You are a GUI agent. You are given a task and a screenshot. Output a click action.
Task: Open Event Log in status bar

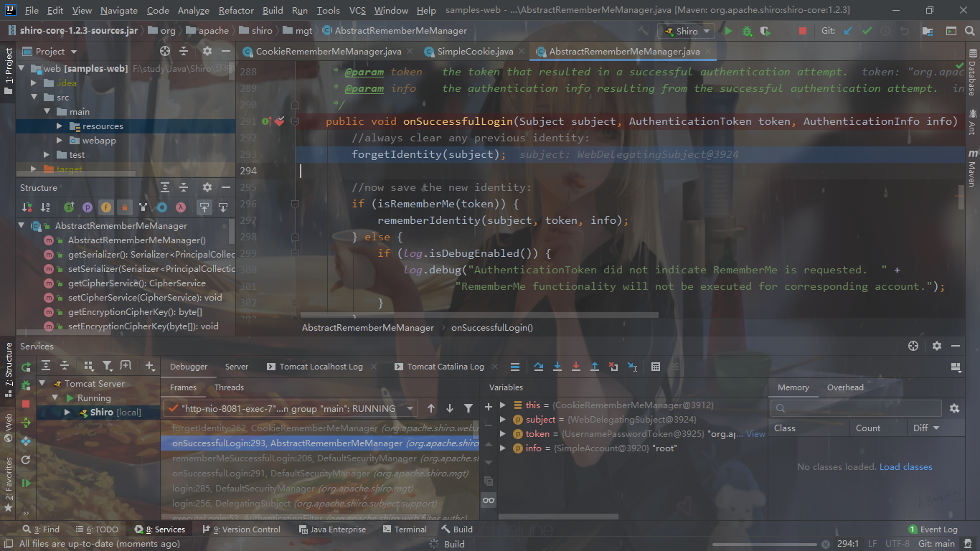pyautogui.click(x=933, y=529)
